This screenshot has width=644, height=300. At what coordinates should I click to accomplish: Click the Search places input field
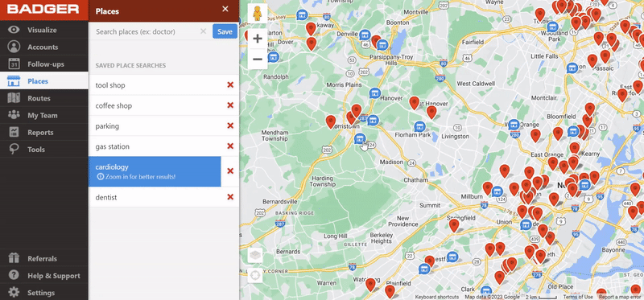pos(146,31)
